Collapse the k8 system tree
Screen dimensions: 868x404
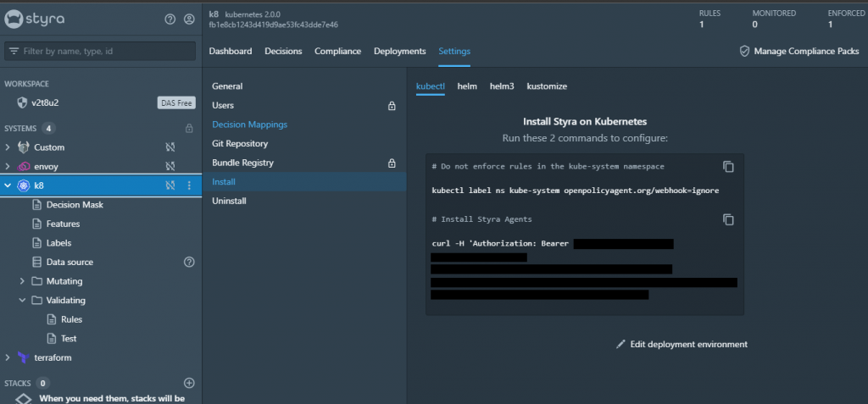(7, 186)
